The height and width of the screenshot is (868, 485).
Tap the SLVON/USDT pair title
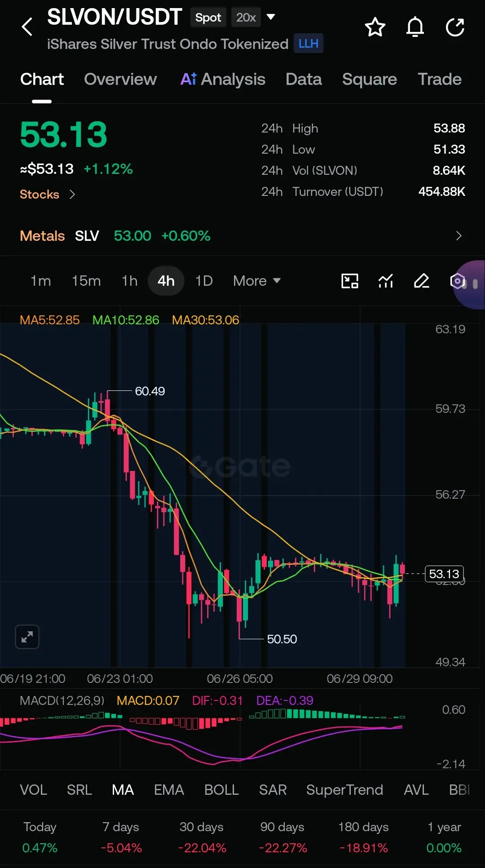pyautogui.click(x=115, y=18)
